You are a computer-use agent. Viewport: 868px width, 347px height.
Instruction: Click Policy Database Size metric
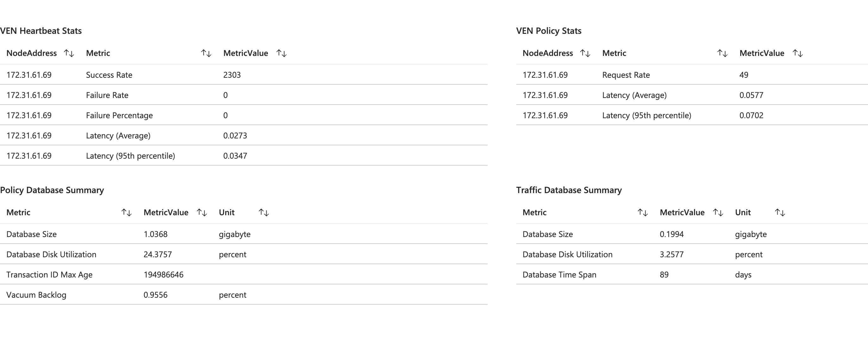click(x=31, y=234)
